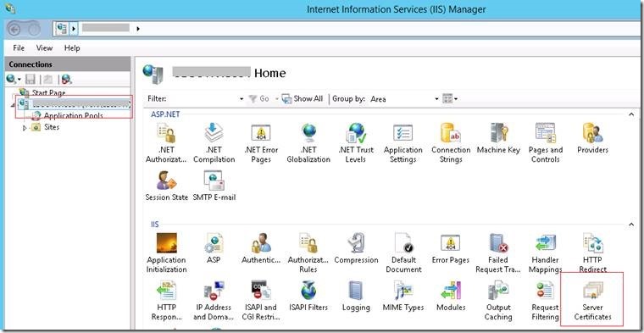Viewport: 644px width, 333px height.
Task: Click the Go filter button
Action: point(259,99)
